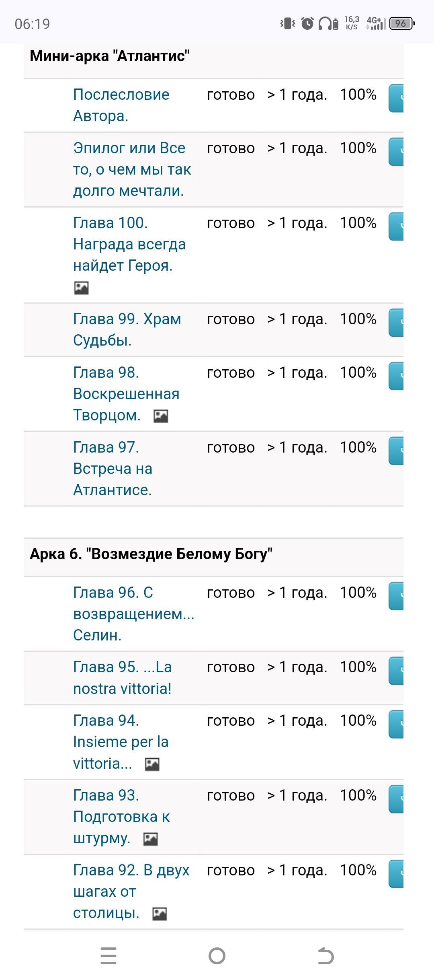Viewport: 434px width, 980px height.
Task: Open Android recent apps menu button
Action: (x=108, y=956)
